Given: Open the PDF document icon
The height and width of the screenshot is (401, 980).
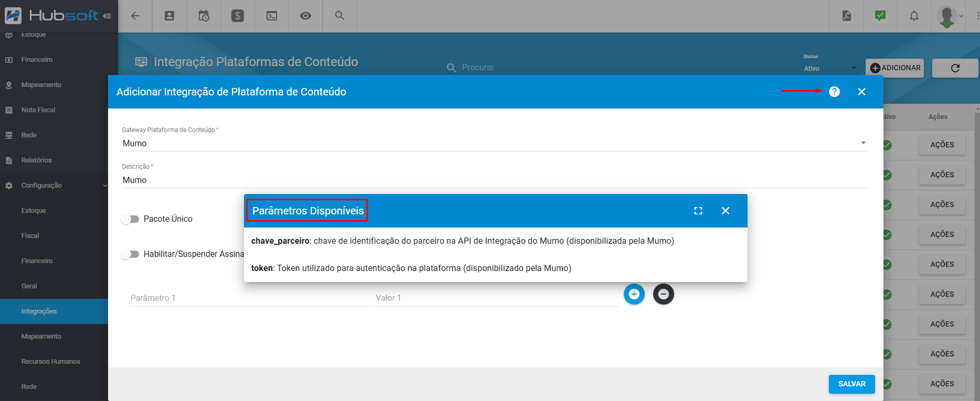Looking at the screenshot, I should click(847, 16).
